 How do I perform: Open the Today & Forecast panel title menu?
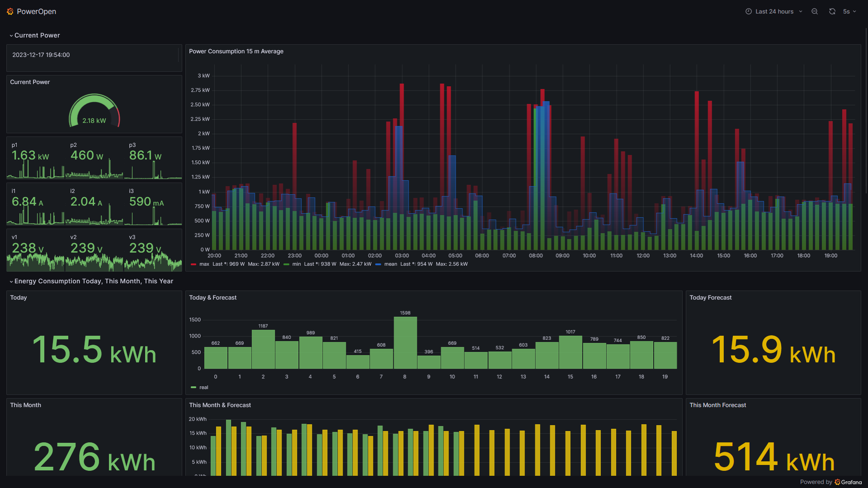(x=212, y=298)
